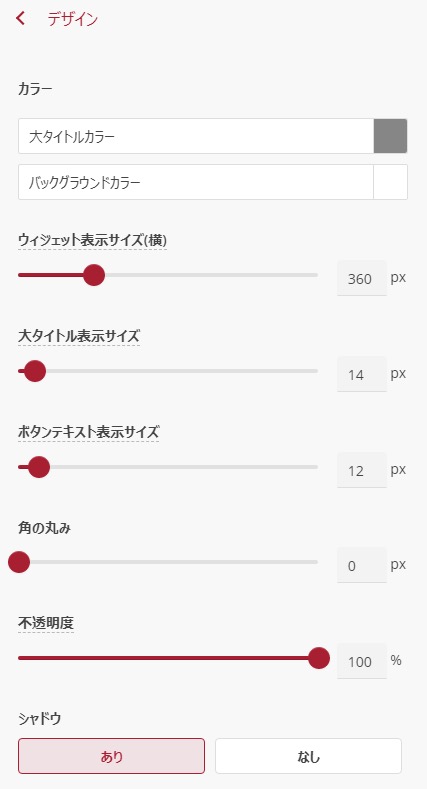
Task: Click the 大タイトルカラー text field
Action: pyautogui.click(x=196, y=136)
